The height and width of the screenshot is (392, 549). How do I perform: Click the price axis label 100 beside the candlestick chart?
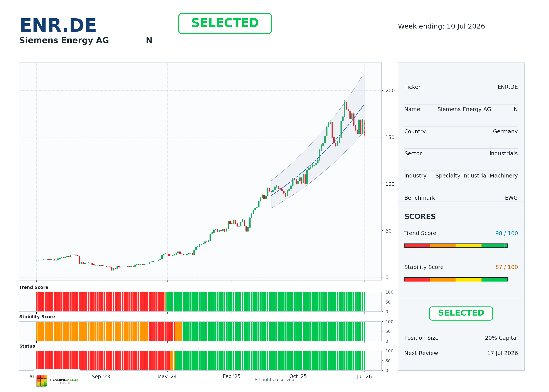390,184
